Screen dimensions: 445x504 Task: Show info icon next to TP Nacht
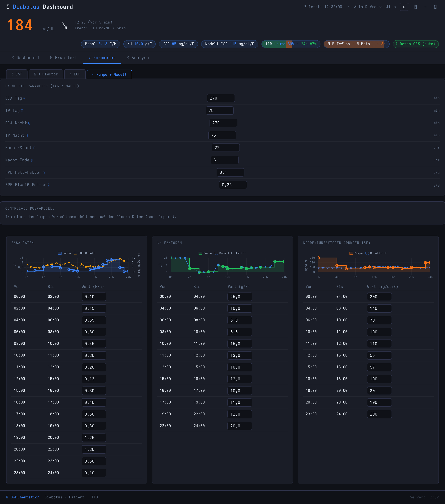click(27, 136)
